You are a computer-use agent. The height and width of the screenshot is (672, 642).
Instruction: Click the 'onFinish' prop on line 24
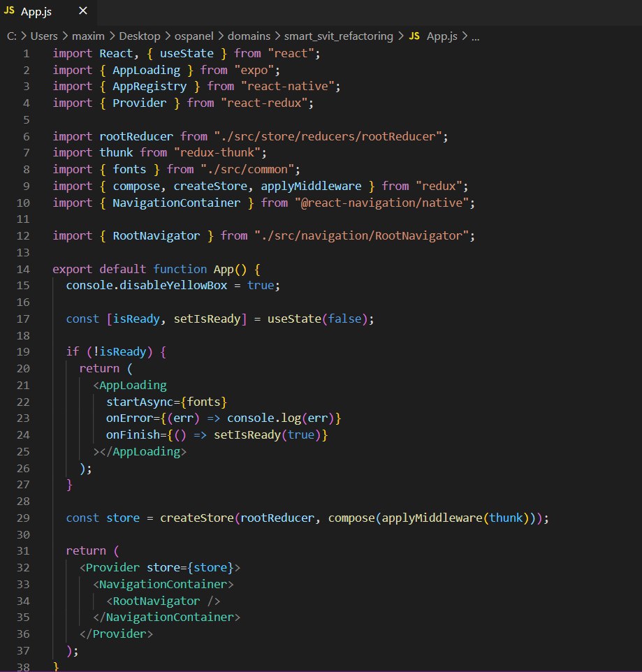pyautogui.click(x=133, y=435)
